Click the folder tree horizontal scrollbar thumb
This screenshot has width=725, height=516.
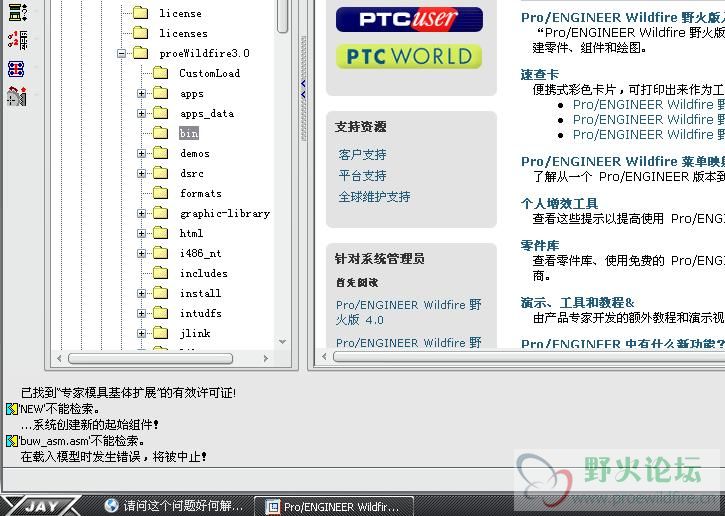coord(150,358)
